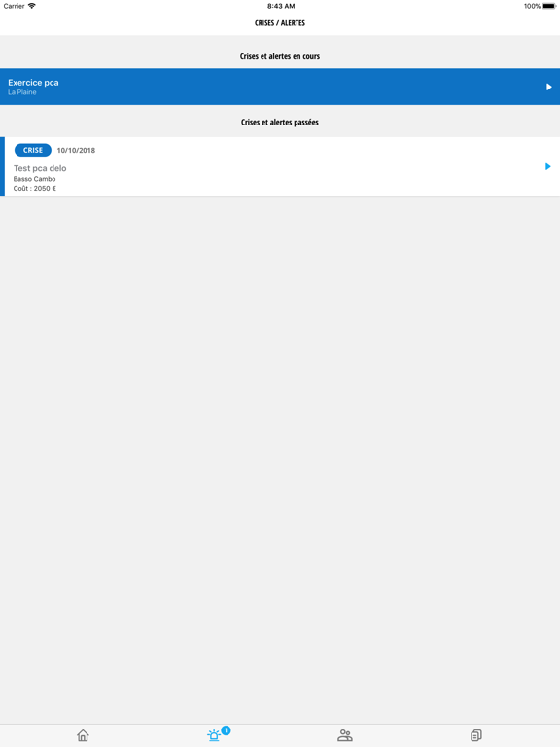Open the Home tab icon
Screen dimensions: 560x747
(83, 735)
